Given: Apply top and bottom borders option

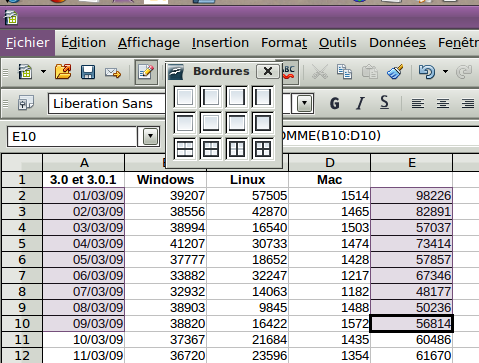Looking at the screenshot, I should pos(236,123).
